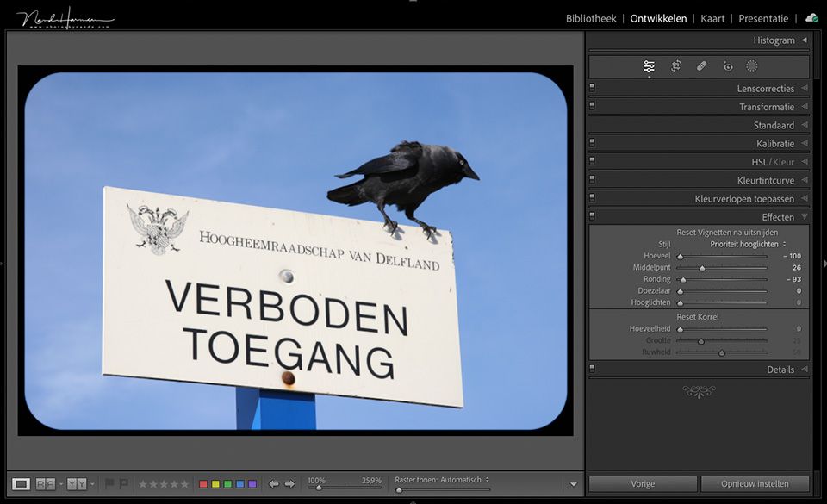Image resolution: width=827 pixels, height=504 pixels.
Task: Toggle the HSL/Kleur panel switch
Action: (592, 161)
